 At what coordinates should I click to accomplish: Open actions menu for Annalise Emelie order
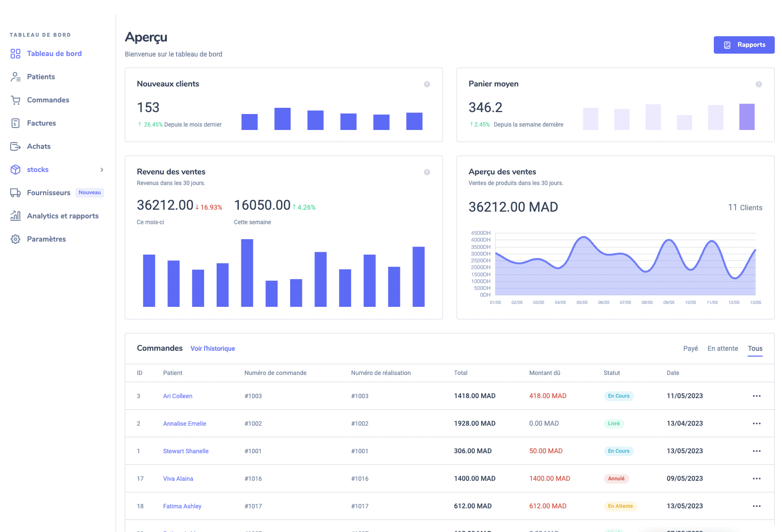tap(757, 423)
